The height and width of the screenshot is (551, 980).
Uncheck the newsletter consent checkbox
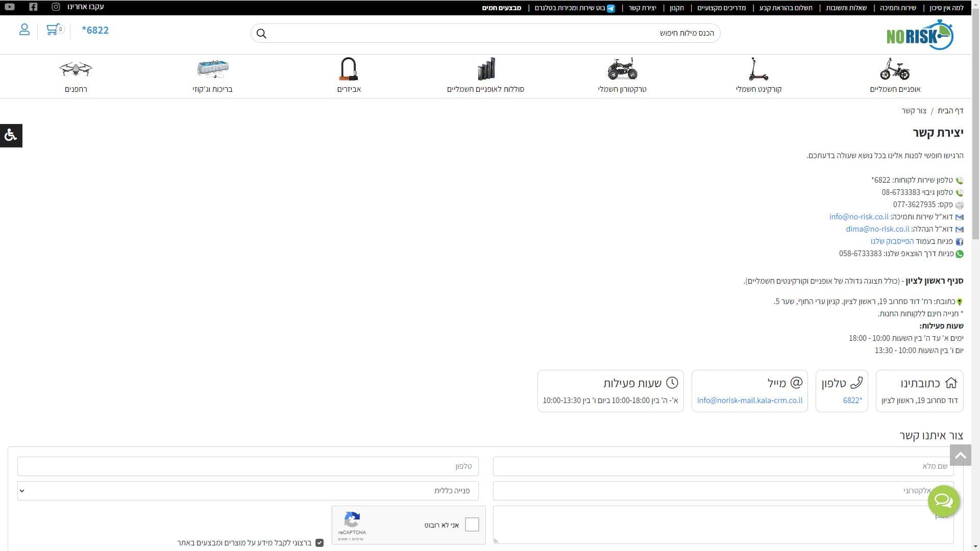coord(320,543)
